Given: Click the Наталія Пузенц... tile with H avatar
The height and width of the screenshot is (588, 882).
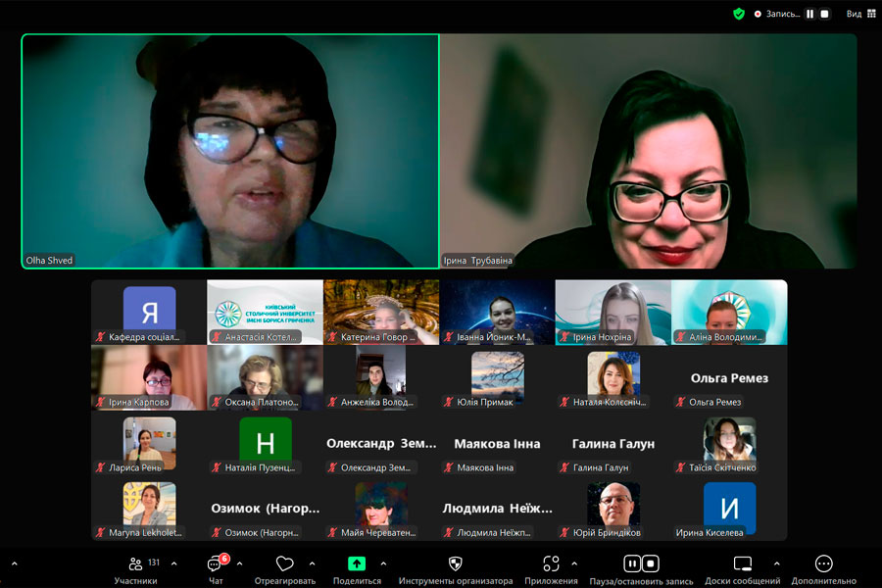Looking at the screenshot, I should tap(265, 443).
